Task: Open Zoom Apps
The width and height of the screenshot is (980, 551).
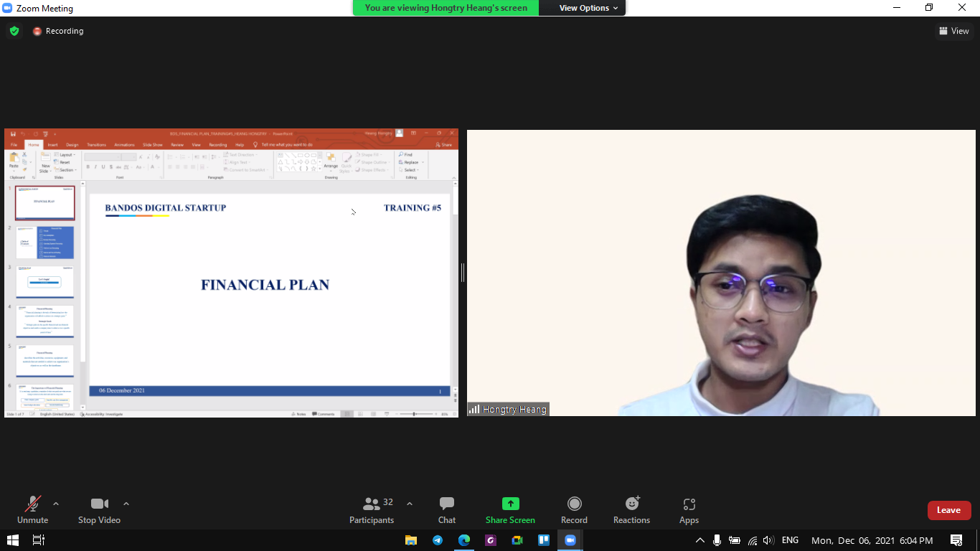Action: click(689, 510)
